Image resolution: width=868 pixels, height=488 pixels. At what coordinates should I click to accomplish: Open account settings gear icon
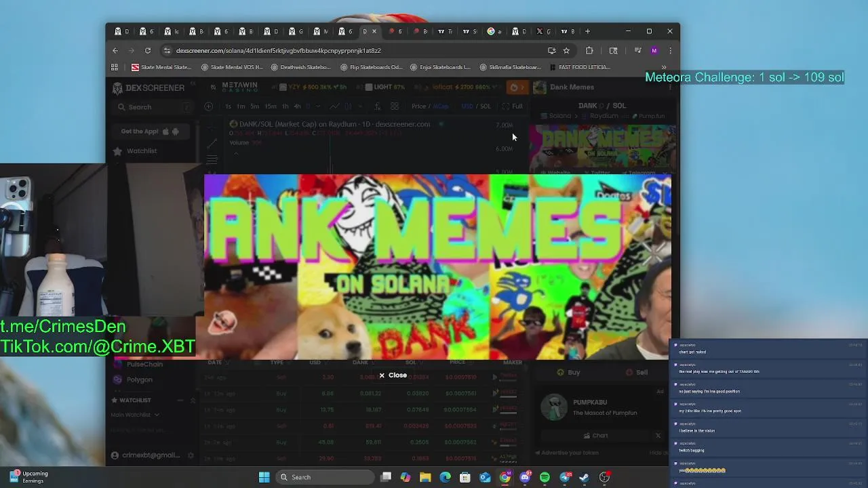191,455
